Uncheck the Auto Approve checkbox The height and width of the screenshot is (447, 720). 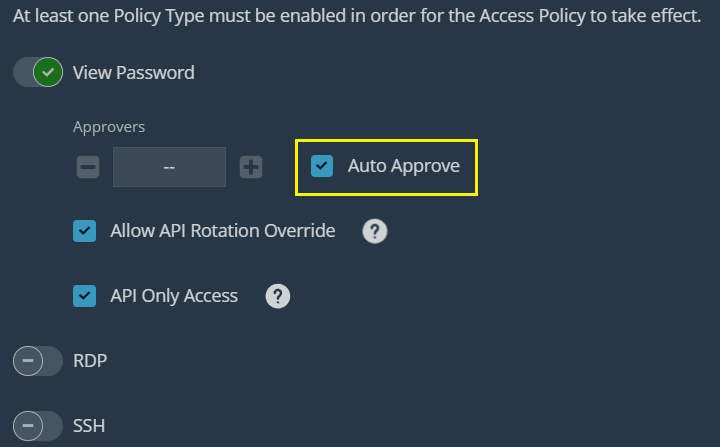pyautogui.click(x=322, y=166)
